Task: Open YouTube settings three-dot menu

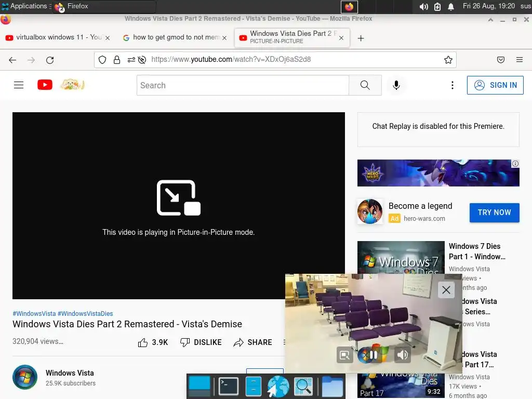Action: [453, 85]
